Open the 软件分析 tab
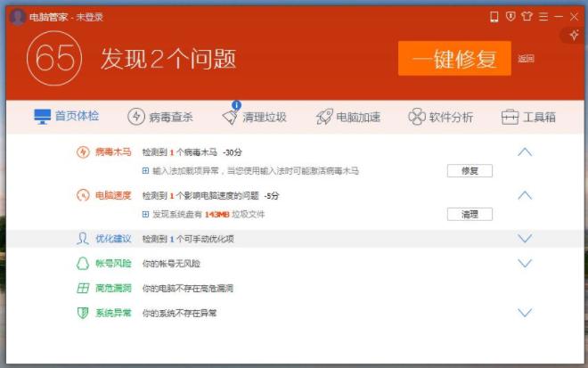The width and height of the screenshot is (588, 368). 441,117
